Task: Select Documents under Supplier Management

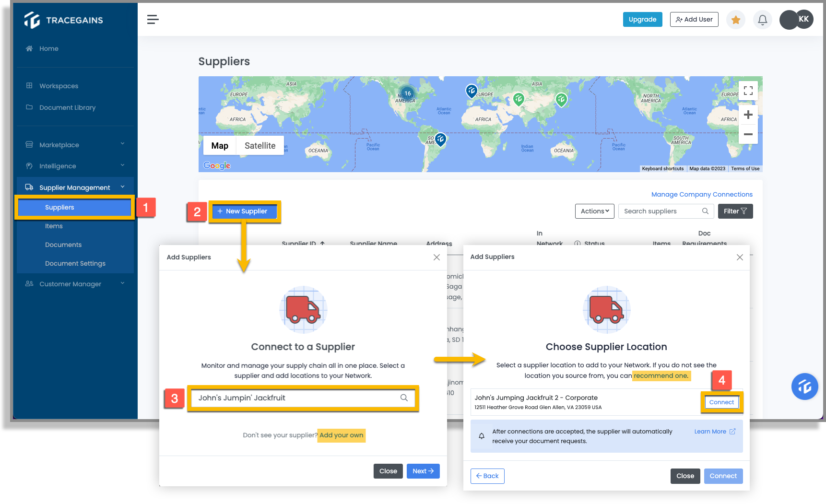Action: point(63,245)
